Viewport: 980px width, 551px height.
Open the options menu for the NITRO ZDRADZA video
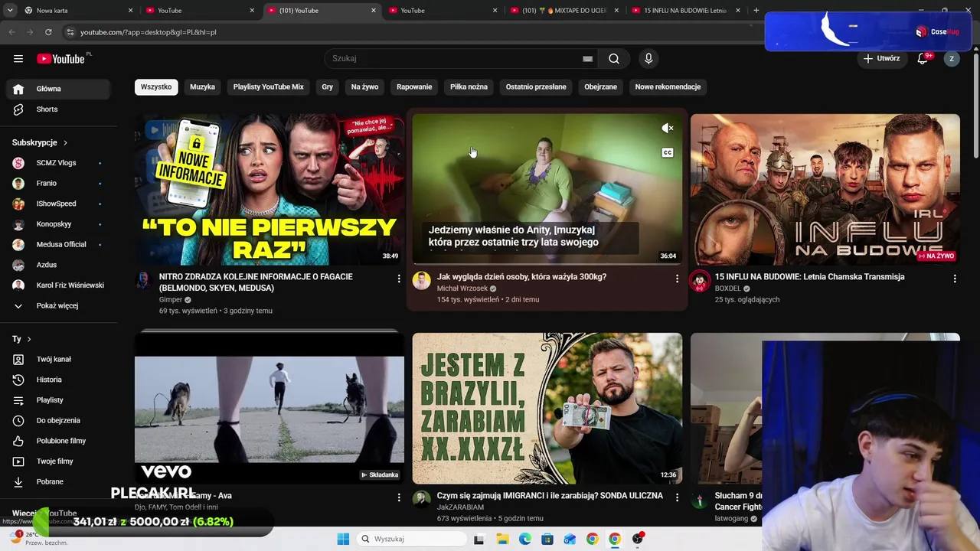(x=399, y=279)
